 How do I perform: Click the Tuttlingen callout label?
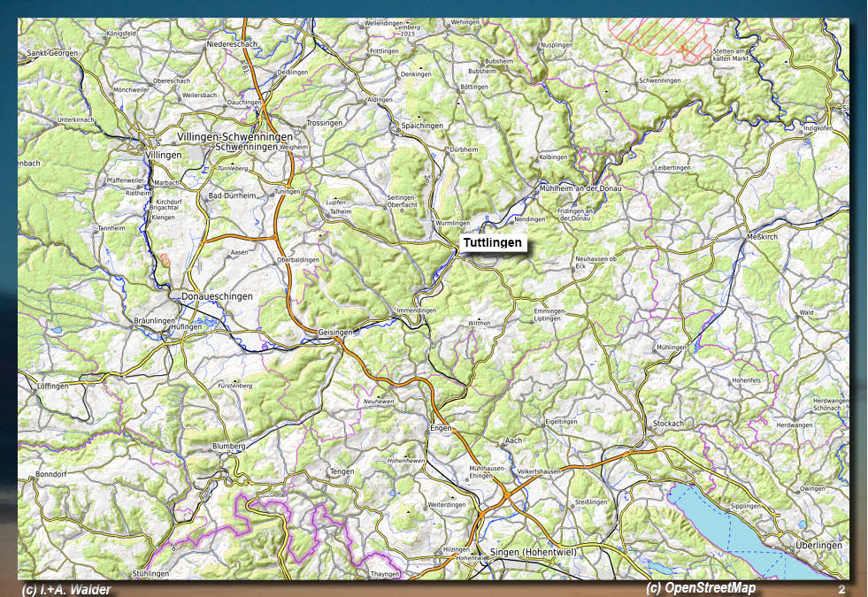tap(493, 242)
